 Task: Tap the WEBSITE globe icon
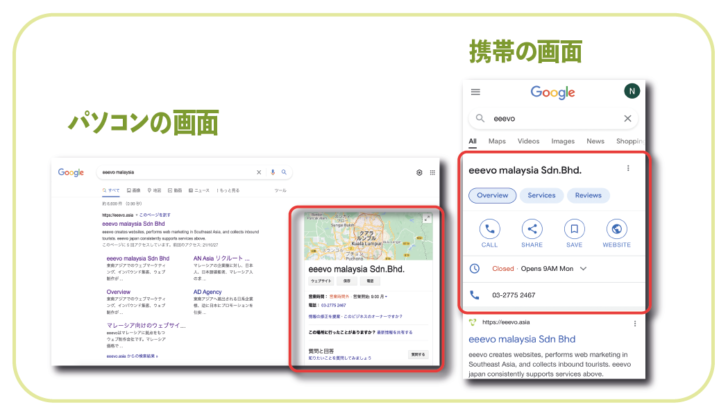[x=617, y=228]
